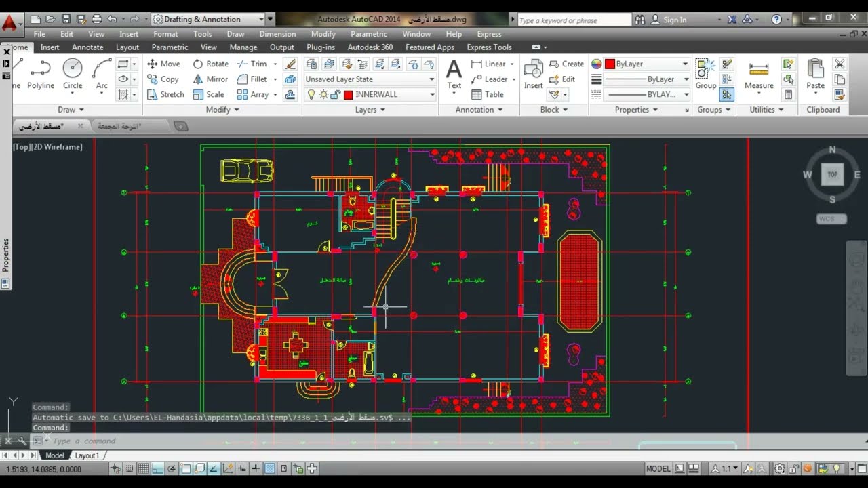This screenshot has height=488, width=868.
Task: Activate the Scale tool
Action: [x=208, y=95]
